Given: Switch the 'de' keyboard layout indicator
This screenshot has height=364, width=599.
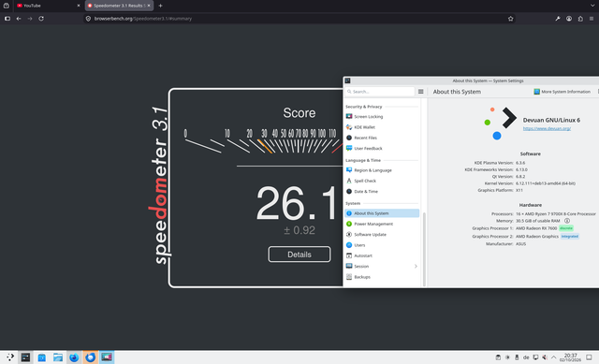Looking at the screenshot, I should coord(526,357).
